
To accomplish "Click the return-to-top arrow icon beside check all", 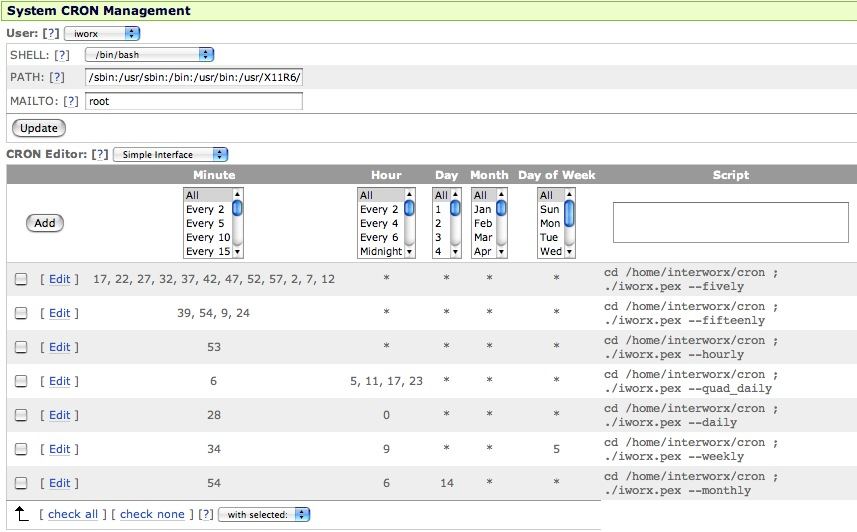I will (21, 514).
